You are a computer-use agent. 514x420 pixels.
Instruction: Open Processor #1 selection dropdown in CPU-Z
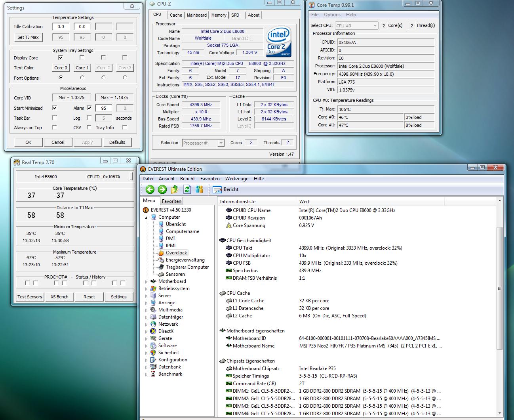click(203, 143)
